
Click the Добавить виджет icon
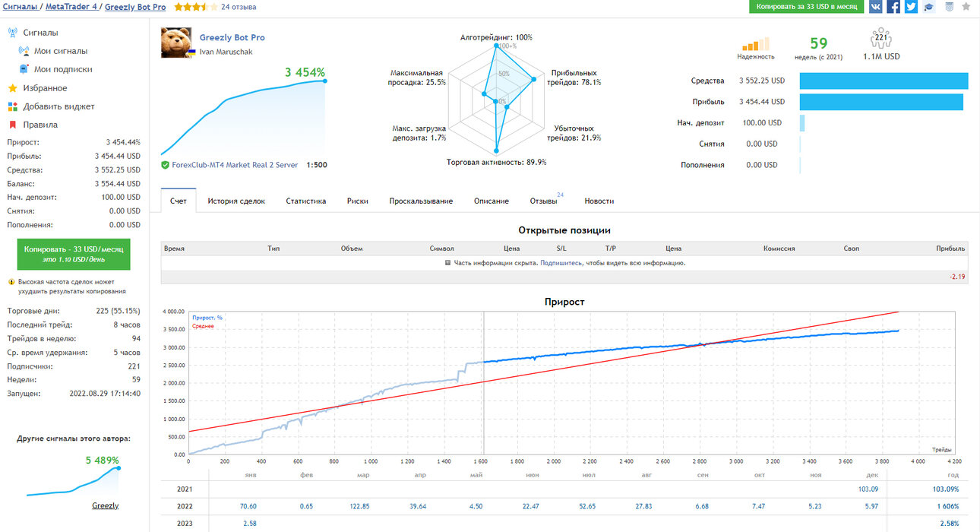12,106
